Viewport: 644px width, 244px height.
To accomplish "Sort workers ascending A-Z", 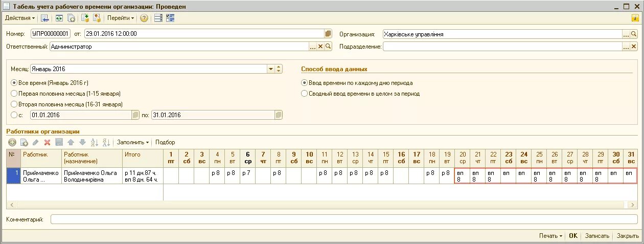I will coord(94,142).
